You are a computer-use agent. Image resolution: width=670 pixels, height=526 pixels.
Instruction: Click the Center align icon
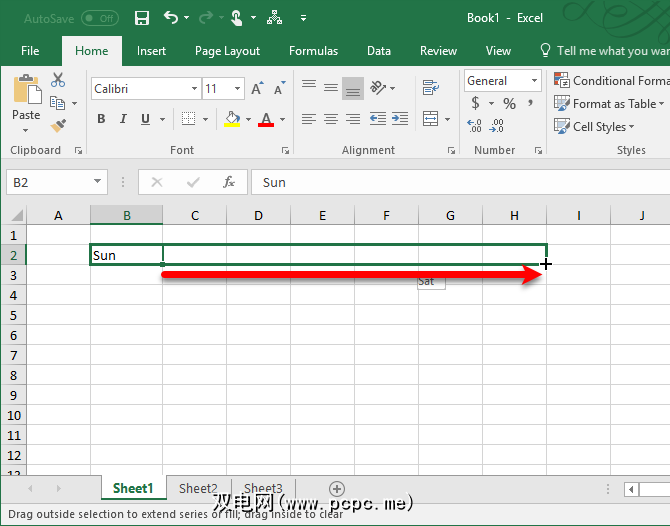(331, 119)
